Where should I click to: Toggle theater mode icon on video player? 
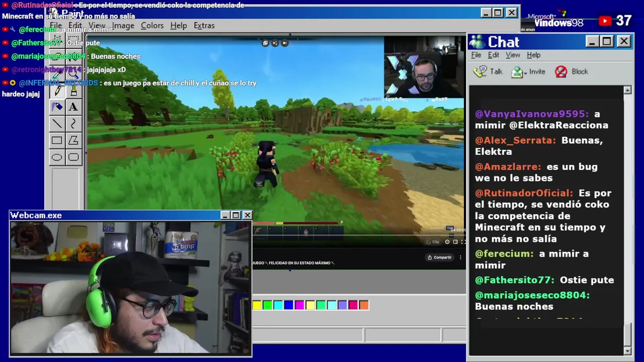pos(455,242)
